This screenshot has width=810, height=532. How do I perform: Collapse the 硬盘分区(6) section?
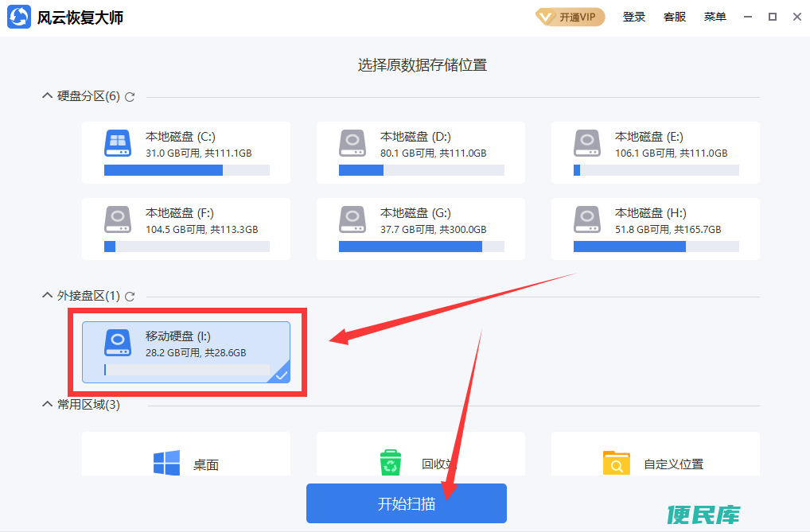click(47, 95)
